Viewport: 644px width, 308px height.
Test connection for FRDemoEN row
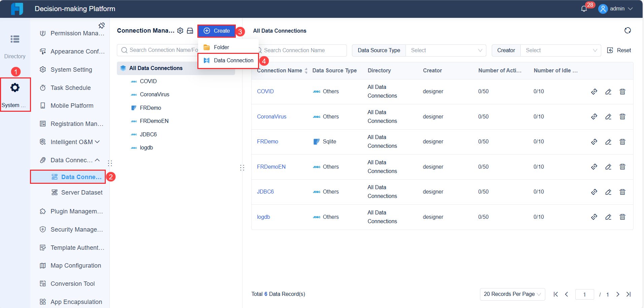point(594,167)
